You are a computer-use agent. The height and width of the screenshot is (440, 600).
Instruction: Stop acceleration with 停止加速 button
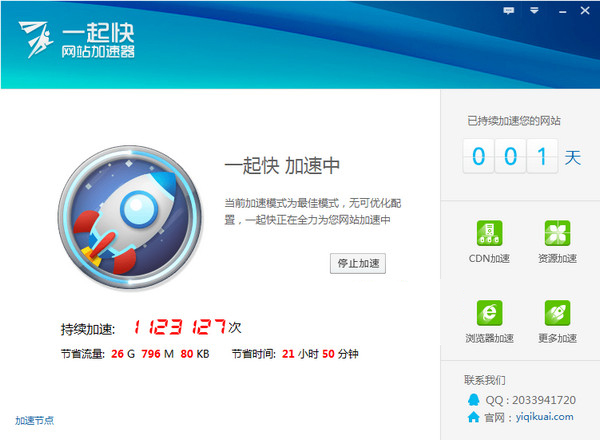click(x=358, y=263)
